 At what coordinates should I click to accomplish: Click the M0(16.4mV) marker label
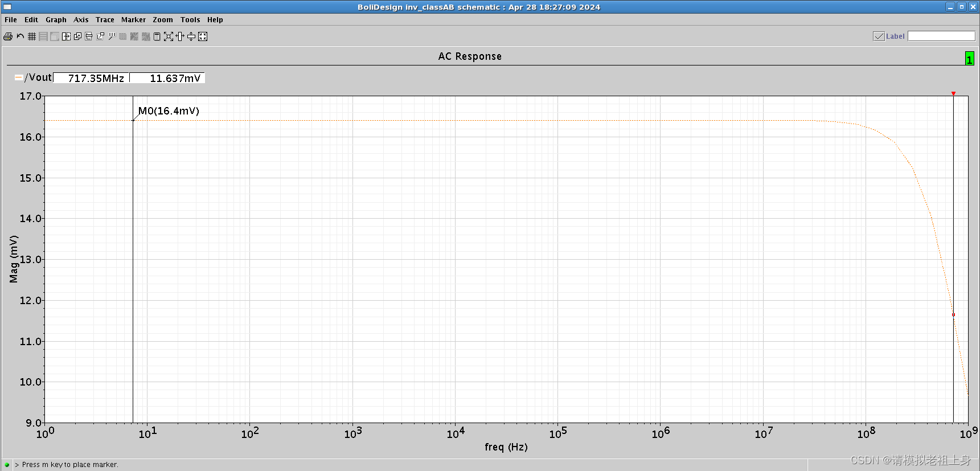coord(169,111)
